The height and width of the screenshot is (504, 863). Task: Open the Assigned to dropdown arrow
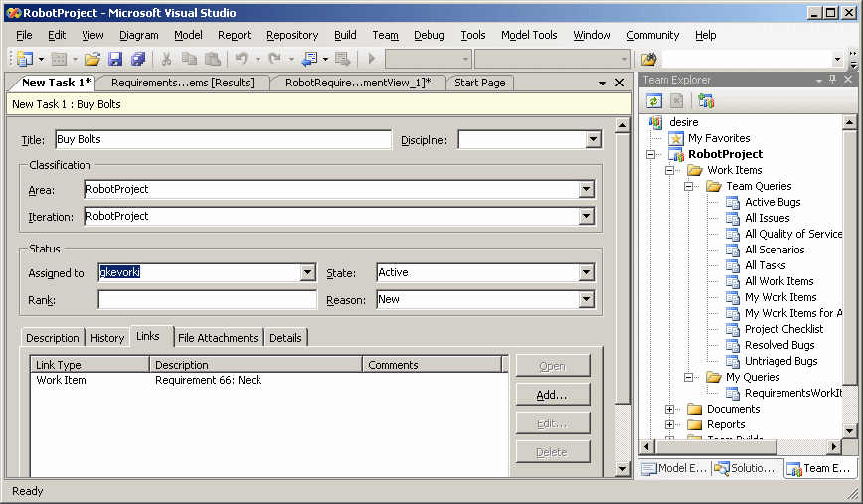pos(307,272)
